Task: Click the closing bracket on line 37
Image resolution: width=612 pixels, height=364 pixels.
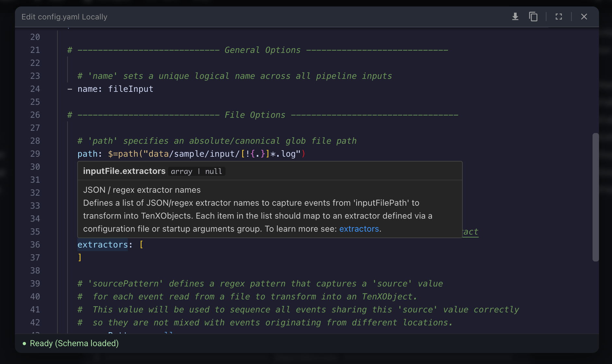Action: point(80,258)
